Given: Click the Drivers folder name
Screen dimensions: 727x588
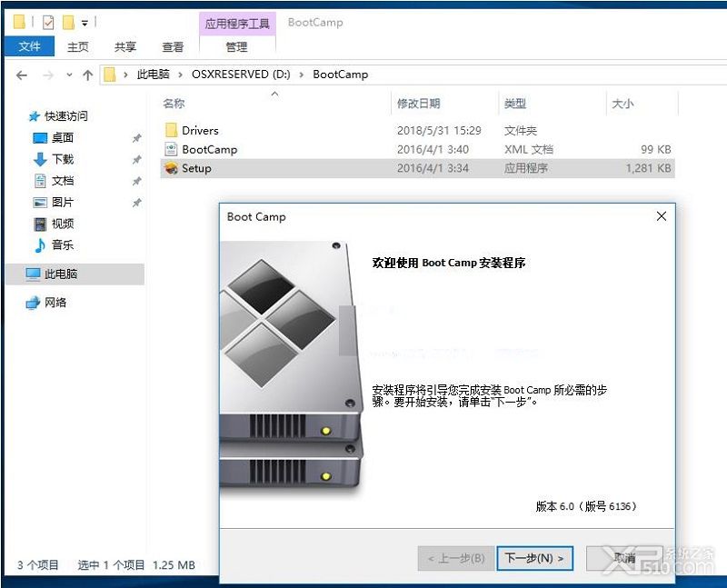Looking at the screenshot, I should [200, 130].
